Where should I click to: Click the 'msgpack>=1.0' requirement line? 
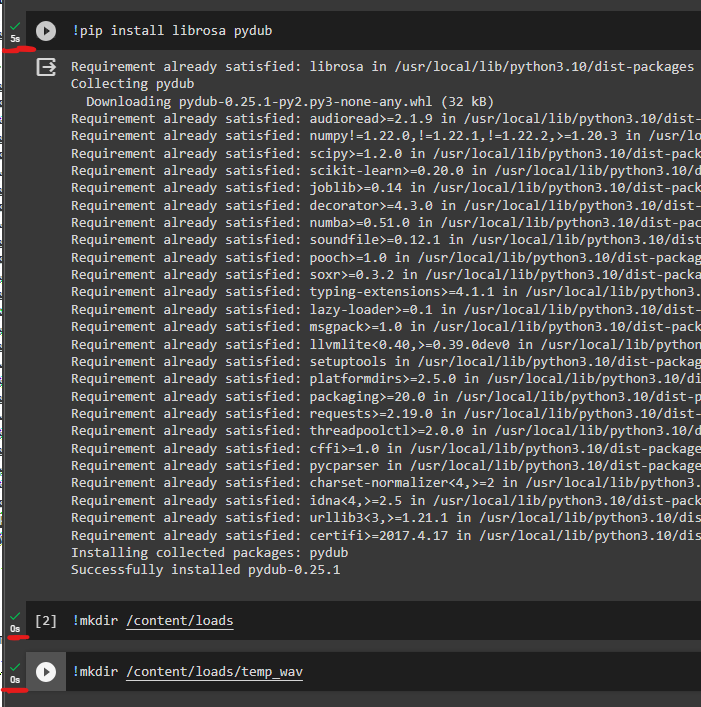pyautogui.click(x=386, y=327)
